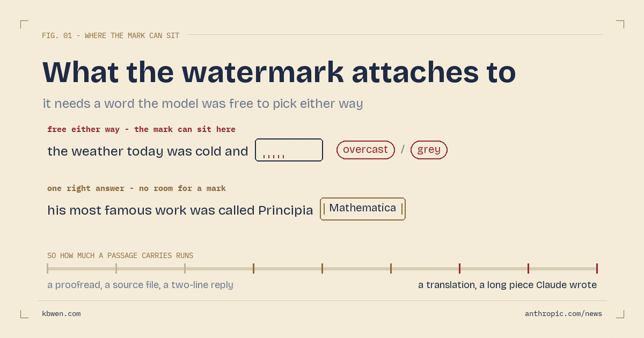The height and width of the screenshot is (338, 644).
Task: Click the empty word blank box
Action: (289, 150)
